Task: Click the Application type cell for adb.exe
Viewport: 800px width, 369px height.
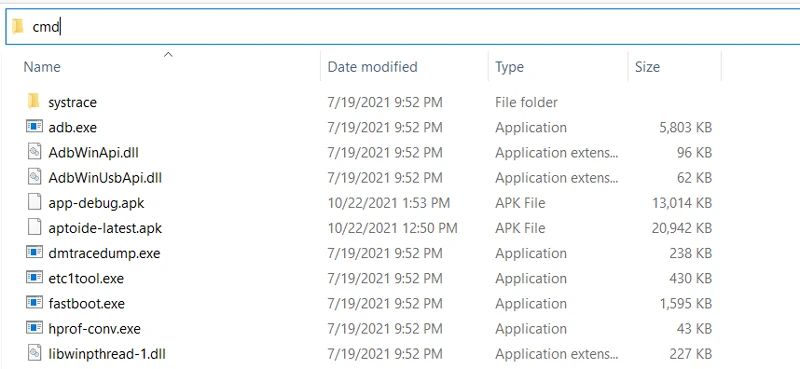Action: [531, 127]
